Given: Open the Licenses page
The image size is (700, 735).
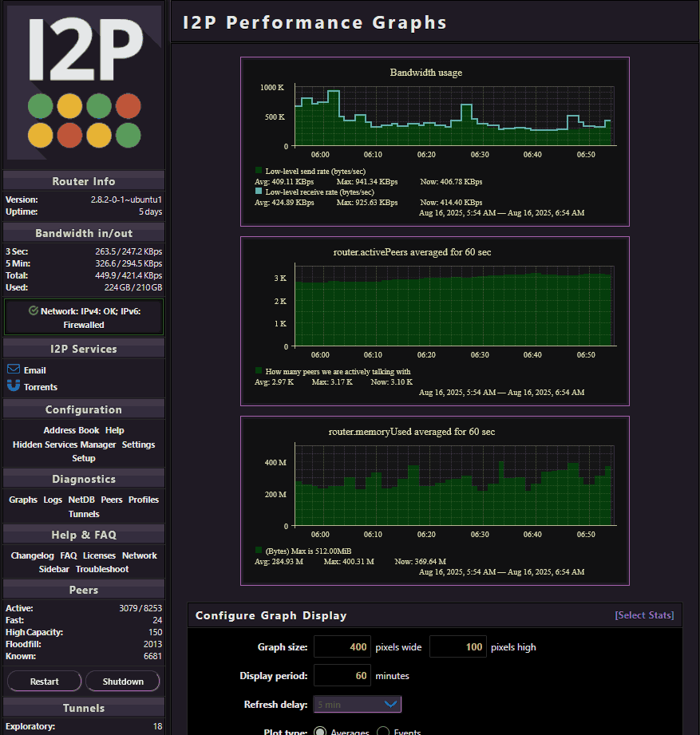Looking at the screenshot, I should pos(99,555).
